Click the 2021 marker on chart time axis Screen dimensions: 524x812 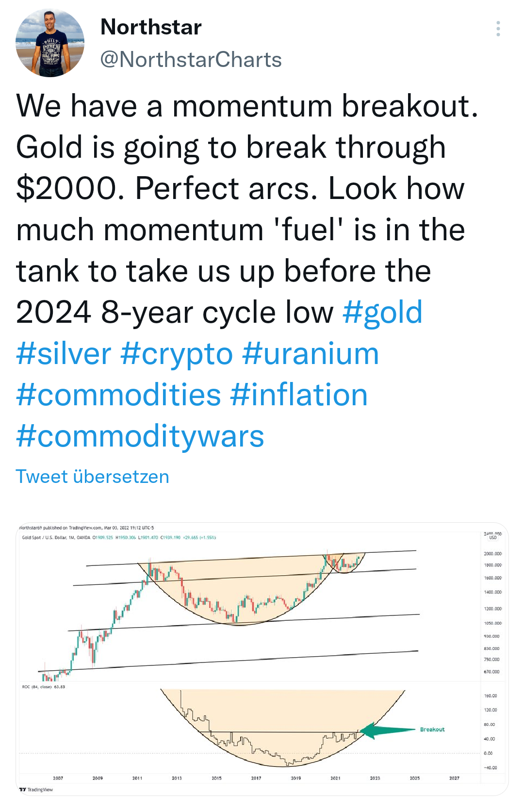[x=335, y=778]
